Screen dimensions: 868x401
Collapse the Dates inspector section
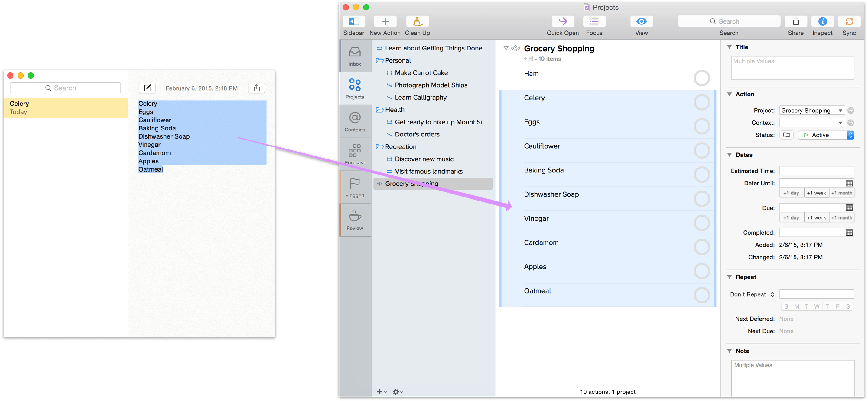tap(729, 155)
